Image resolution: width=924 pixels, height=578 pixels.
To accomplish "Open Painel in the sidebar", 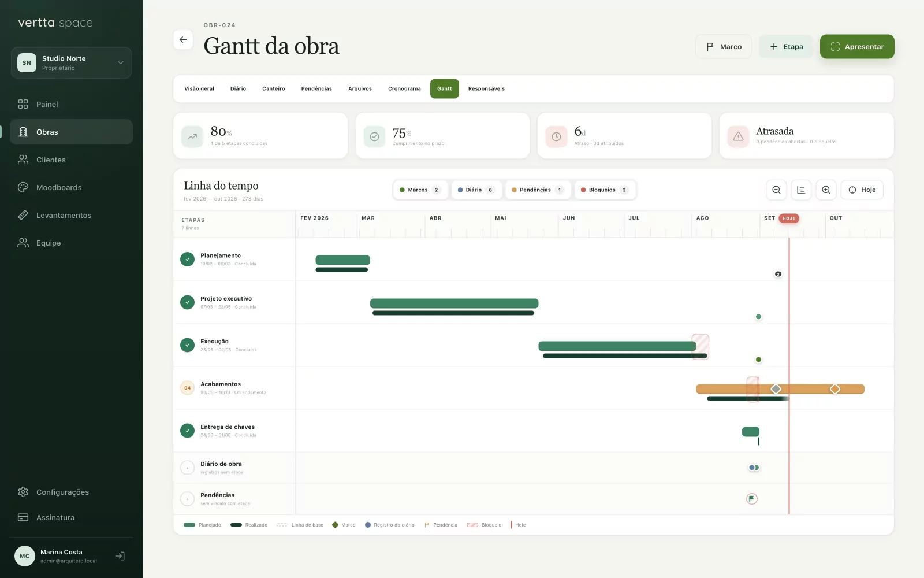I will click(72, 104).
